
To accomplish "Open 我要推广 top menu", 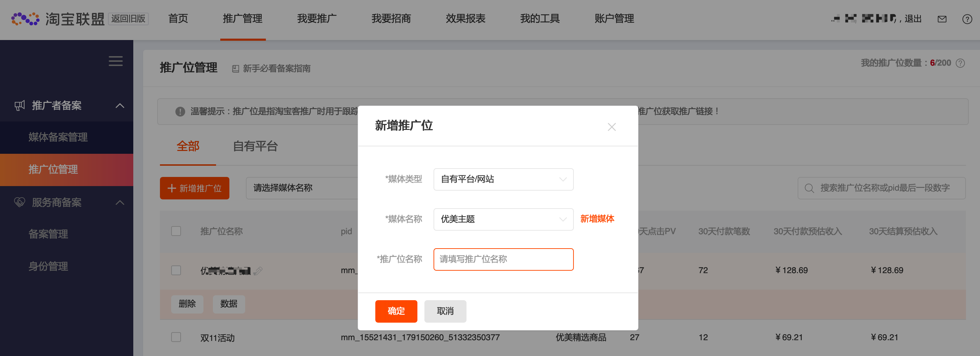I will coord(317,19).
